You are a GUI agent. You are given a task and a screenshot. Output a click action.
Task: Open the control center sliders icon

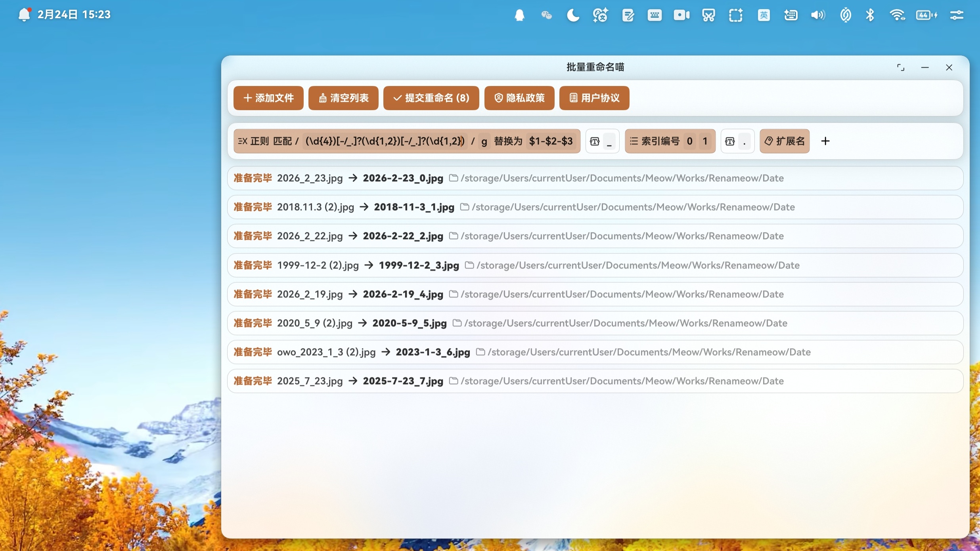click(x=956, y=15)
